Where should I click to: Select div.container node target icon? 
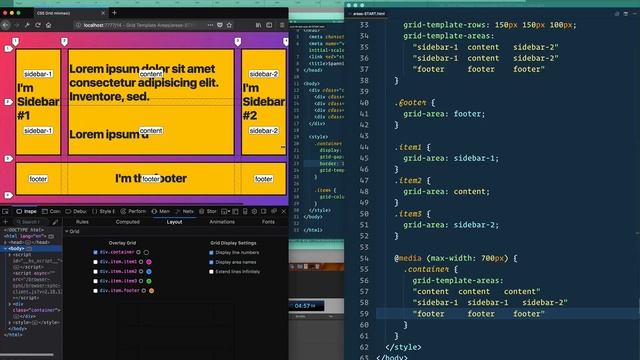pos(138,252)
